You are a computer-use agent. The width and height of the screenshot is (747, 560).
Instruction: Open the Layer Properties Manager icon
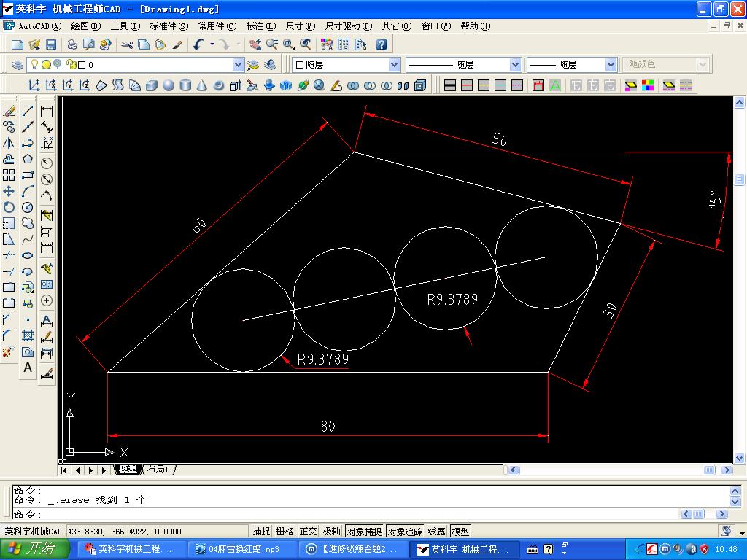[x=18, y=65]
